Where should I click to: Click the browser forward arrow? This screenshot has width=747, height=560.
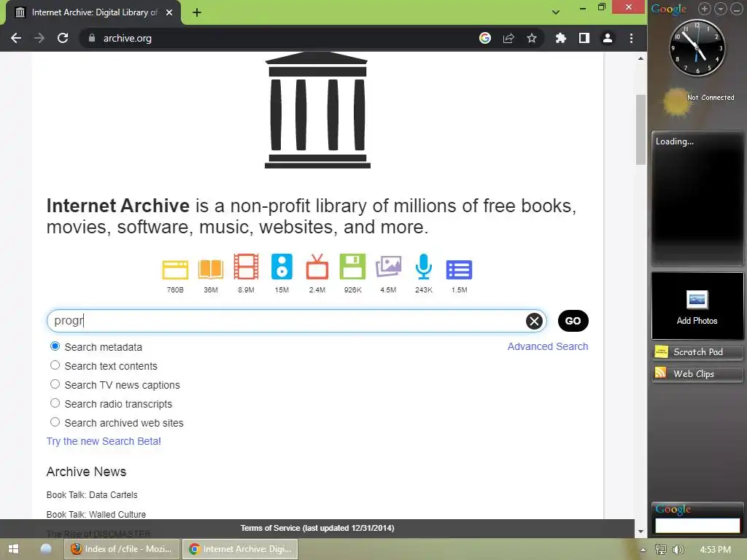point(39,38)
